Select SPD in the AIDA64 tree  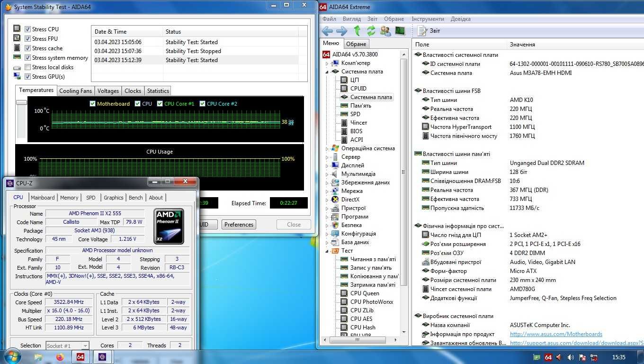coord(355,114)
